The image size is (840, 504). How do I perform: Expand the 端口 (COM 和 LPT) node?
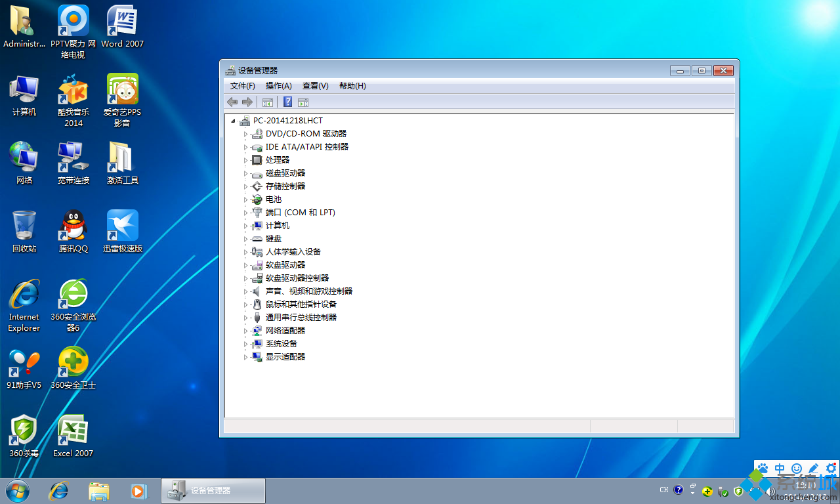(246, 213)
